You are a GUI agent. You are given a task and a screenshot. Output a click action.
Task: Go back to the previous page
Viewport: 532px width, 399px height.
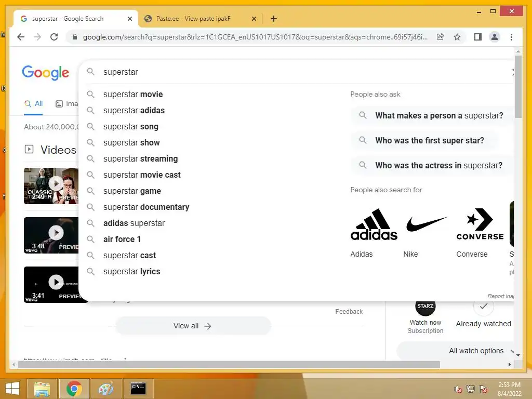click(21, 37)
